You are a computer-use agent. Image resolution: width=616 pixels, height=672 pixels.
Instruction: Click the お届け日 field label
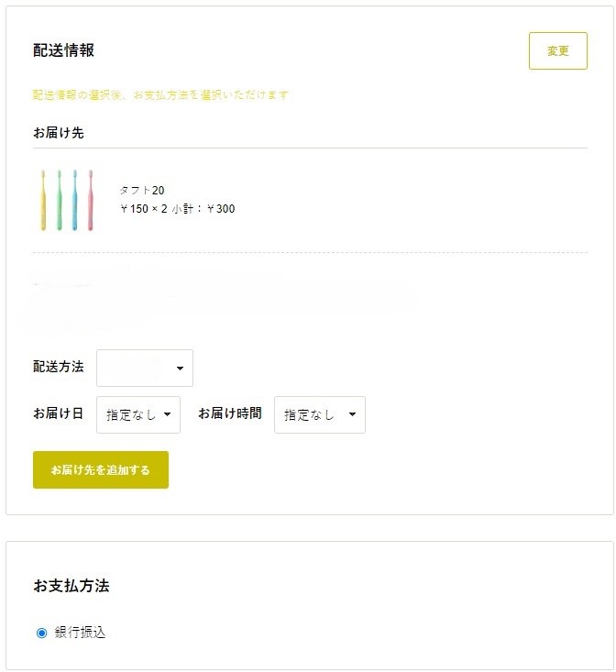coord(58,413)
